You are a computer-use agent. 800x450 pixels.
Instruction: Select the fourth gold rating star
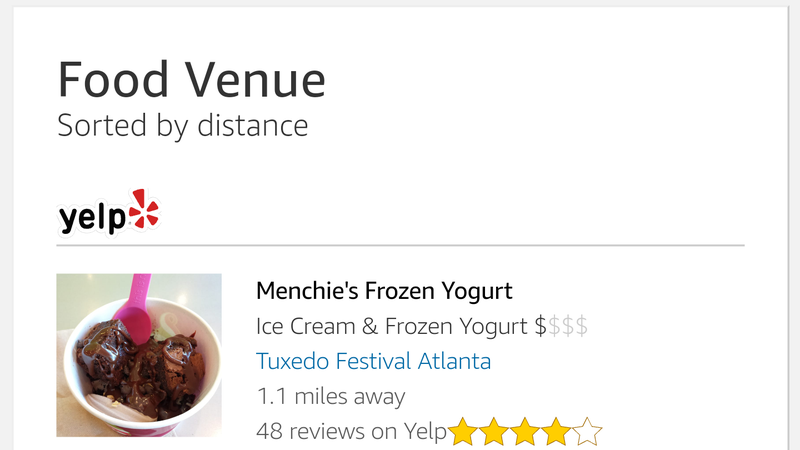[x=556, y=432]
